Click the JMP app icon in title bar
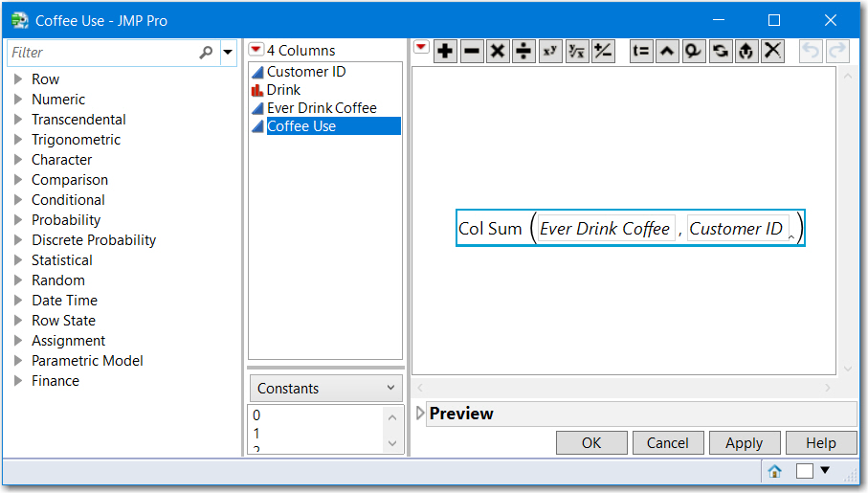Viewport: 868px width, 493px height. (x=20, y=20)
